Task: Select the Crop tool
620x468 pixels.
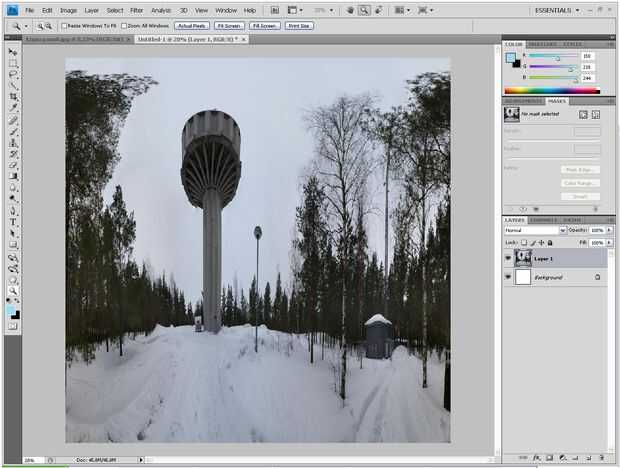Action: pyautogui.click(x=13, y=96)
